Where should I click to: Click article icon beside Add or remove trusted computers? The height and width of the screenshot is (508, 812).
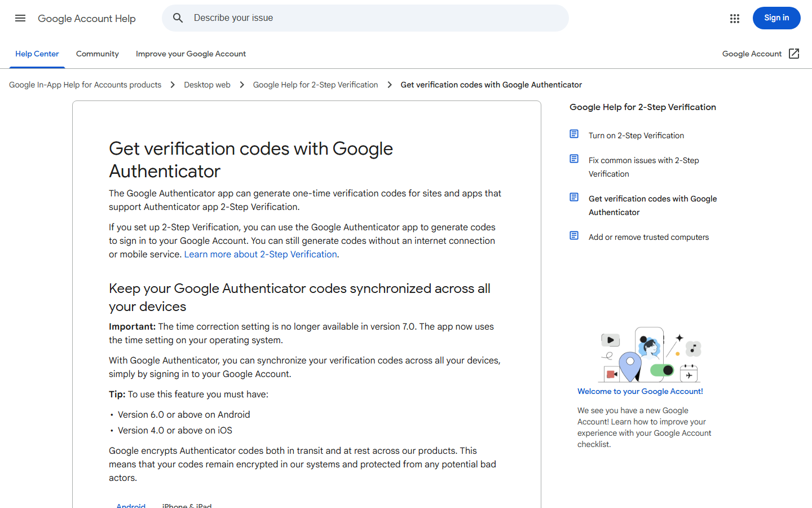point(574,235)
